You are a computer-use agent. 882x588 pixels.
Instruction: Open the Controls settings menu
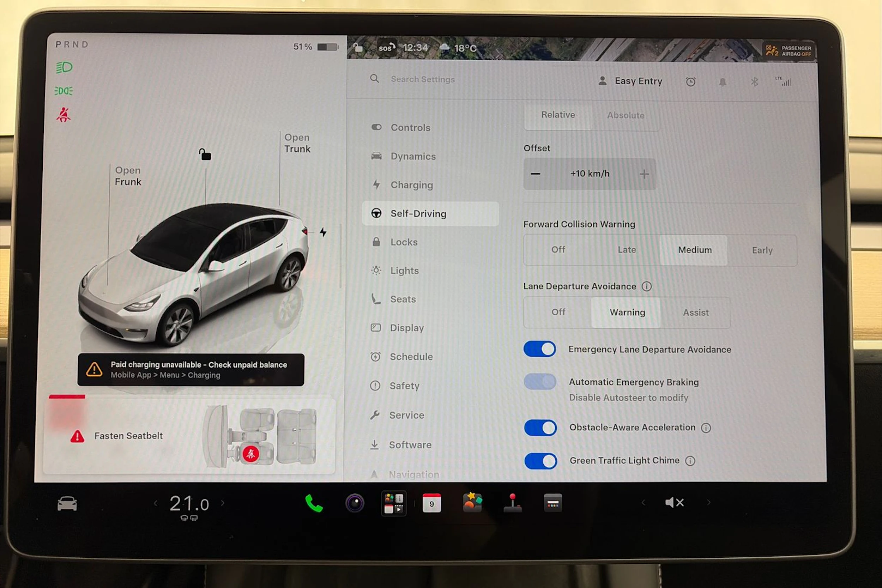[x=430, y=128]
